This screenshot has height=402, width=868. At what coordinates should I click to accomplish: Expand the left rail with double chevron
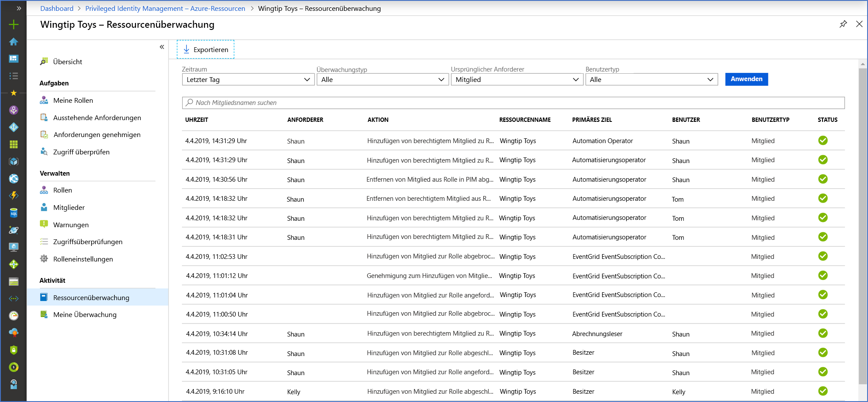(x=19, y=8)
